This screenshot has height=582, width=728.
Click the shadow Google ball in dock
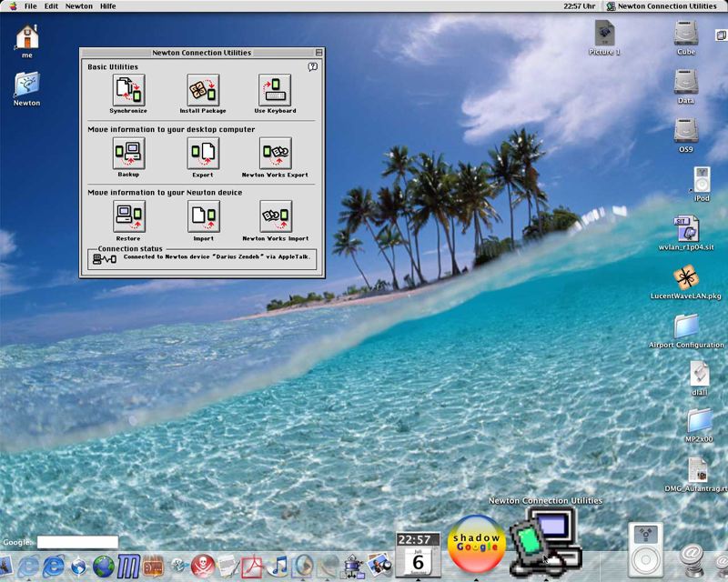click(476, 544)
